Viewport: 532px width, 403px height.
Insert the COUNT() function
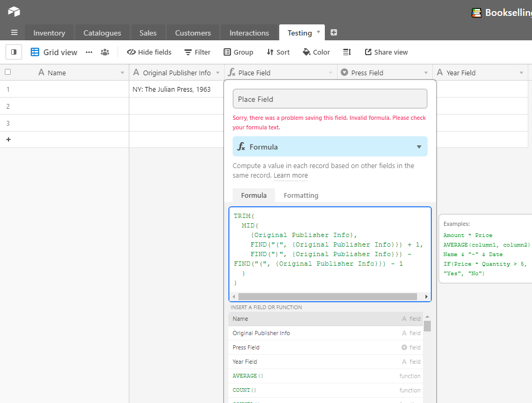click(326, 390)
